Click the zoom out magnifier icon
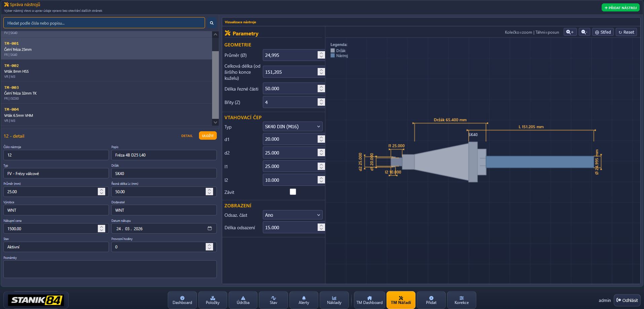This screenshot has width=644, height=309. [584, 32]
